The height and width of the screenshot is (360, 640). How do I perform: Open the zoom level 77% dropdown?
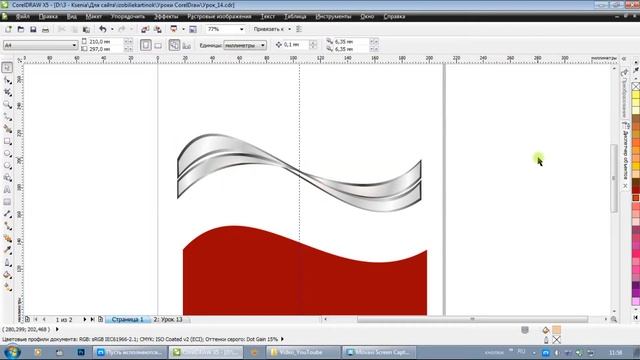point(241,29)
